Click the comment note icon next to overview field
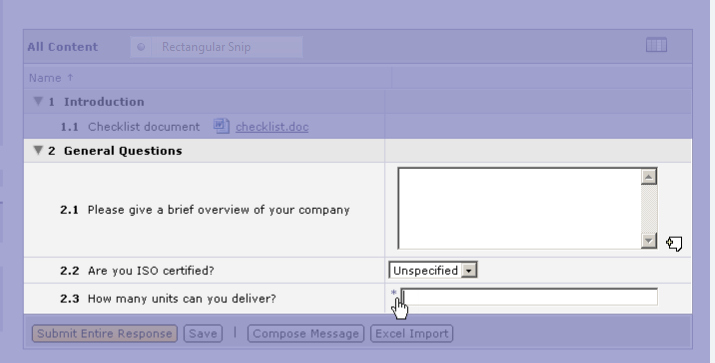The image size is (715, 363). tap(674, 244)
